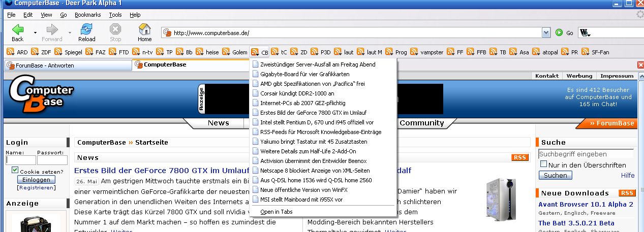Open the Asa live bookmark feed
Viewport: 644px width, 232px height.
point(519,52)
